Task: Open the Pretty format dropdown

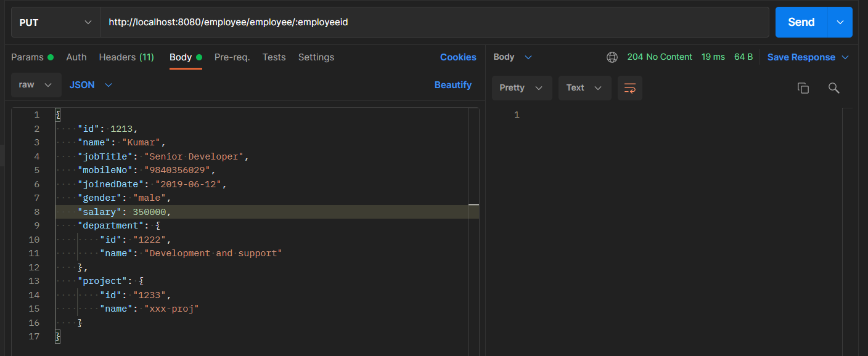Action: tap(522, 87)
